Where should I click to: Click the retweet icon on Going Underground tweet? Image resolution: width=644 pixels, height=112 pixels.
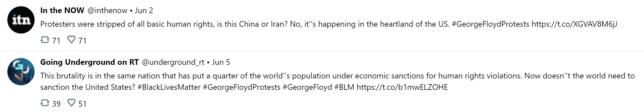[x=45, y=103]
